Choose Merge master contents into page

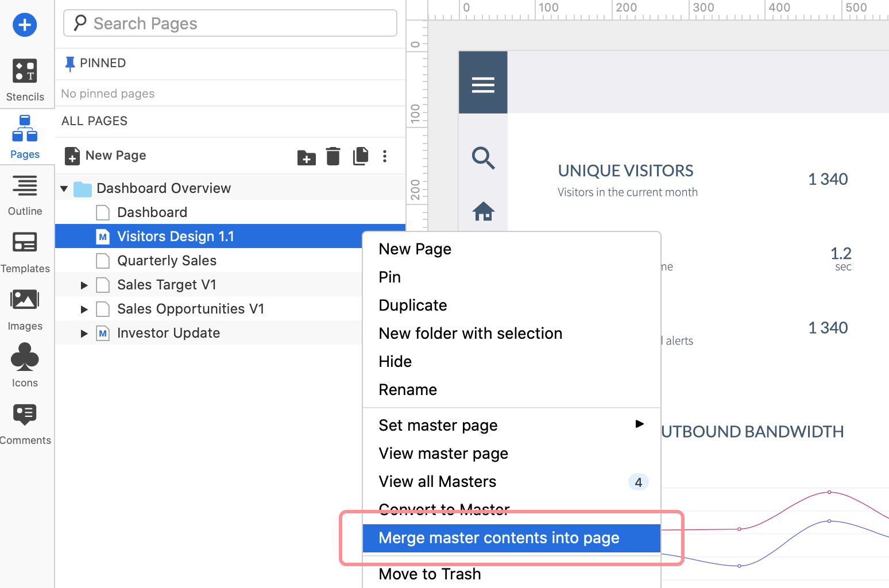click(x=498, y=538)
